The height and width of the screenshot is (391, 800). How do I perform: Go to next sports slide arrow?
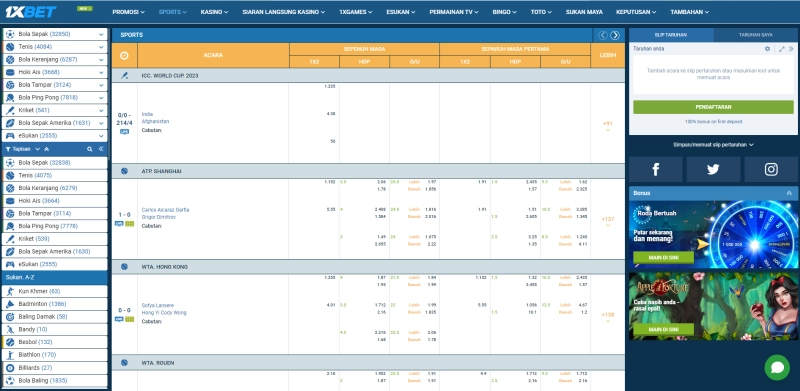tap(615, 35)
